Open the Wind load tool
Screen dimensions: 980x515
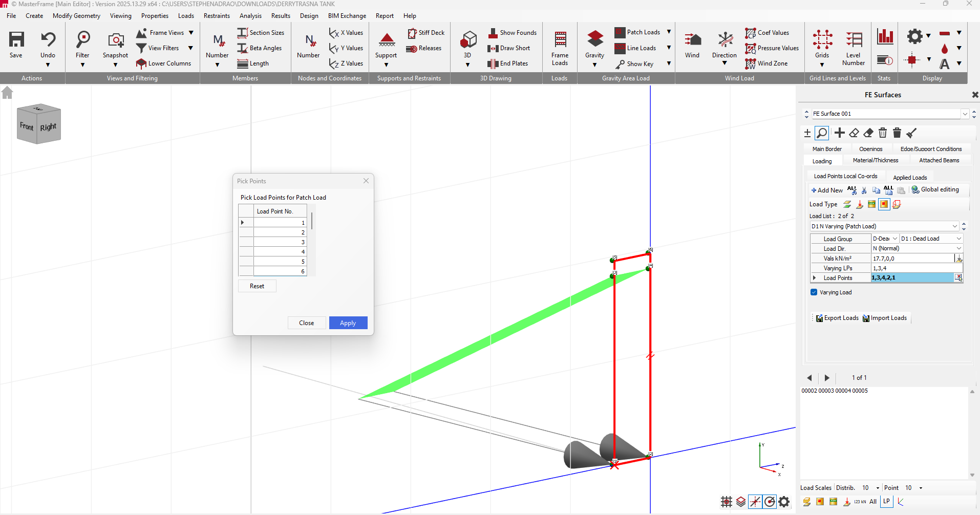692,40
